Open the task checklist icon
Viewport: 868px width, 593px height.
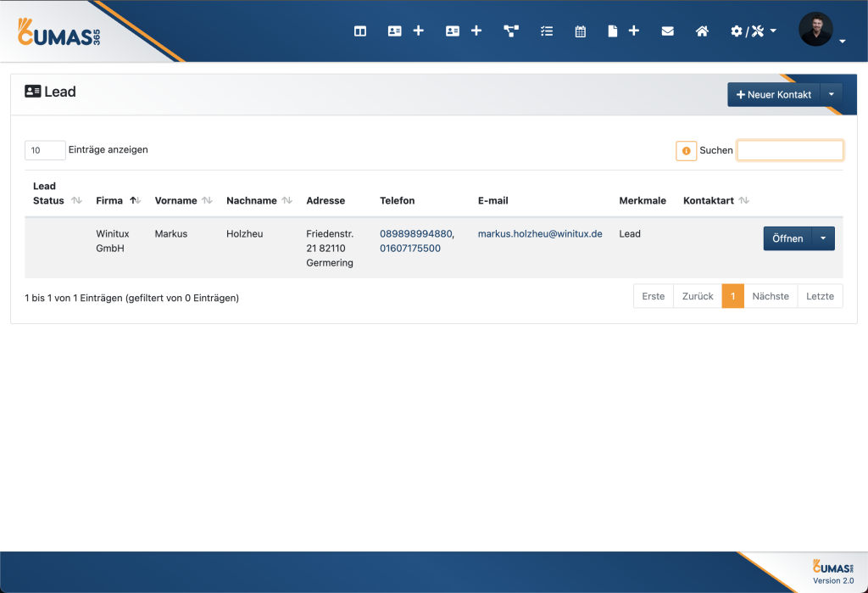point(547,31)
